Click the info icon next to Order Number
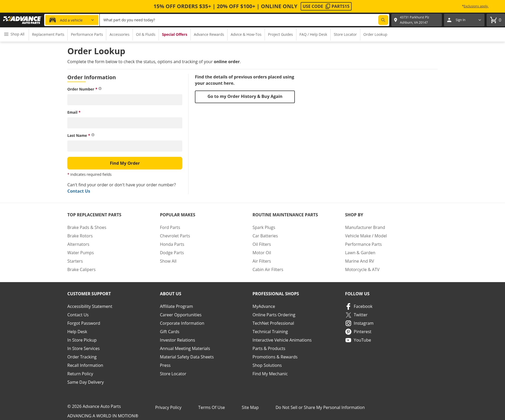Viewport: 505px width, 420px height. coord(100,89)
